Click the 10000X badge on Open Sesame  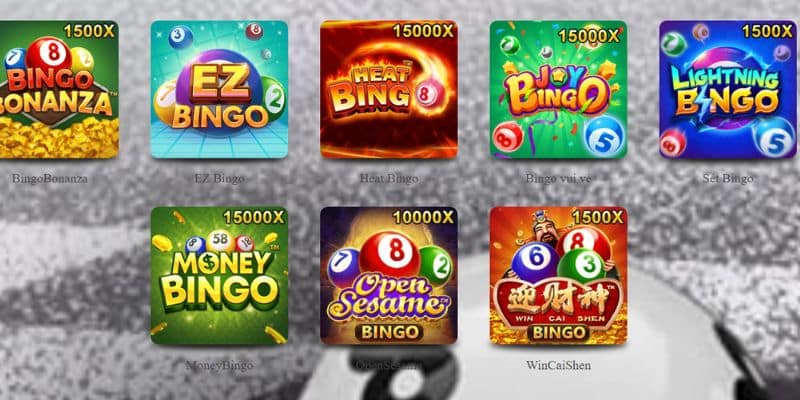(423, 217)
